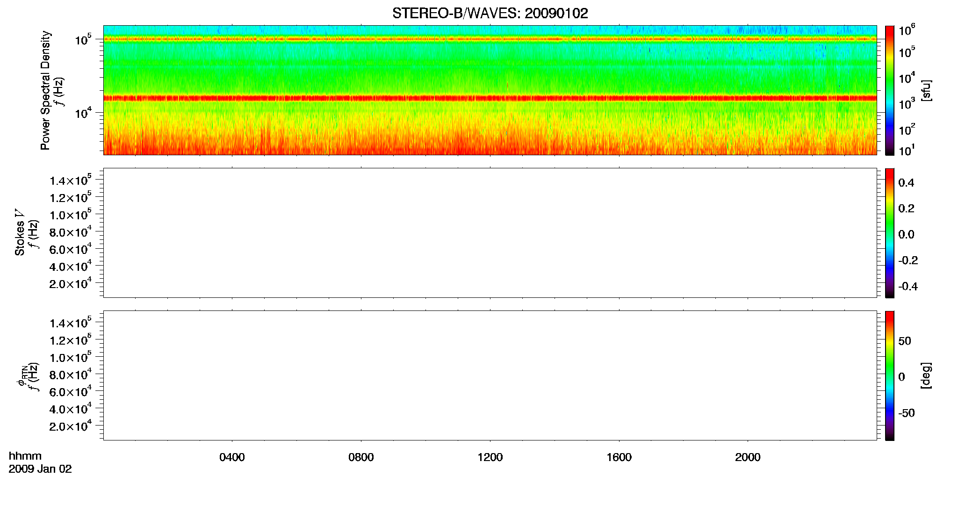Click the 0400 time axis label
980x505 pixels.
pos(232,457)
